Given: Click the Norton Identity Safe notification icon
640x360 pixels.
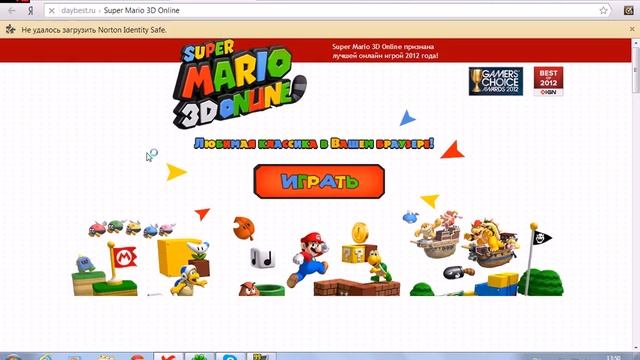Looking at the screenshot, I should (11, 29).
